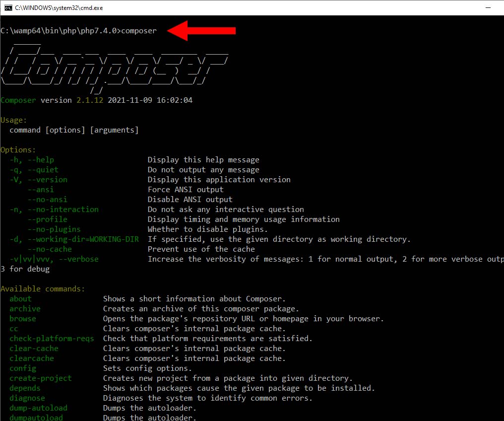Screen dimensions: 504x421
Task: Click 'Whether to disable plugins.' description
Action: (208, 229)
